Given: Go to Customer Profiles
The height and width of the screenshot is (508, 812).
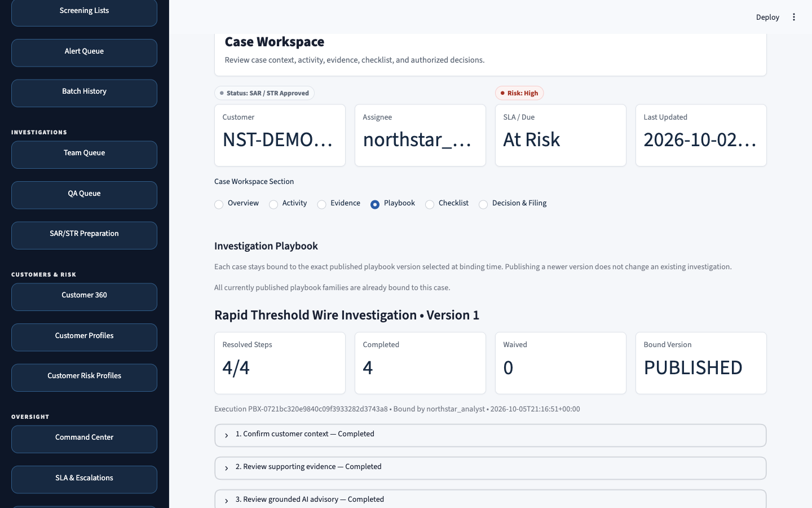Looking at the screenshot, I should 84,337.
